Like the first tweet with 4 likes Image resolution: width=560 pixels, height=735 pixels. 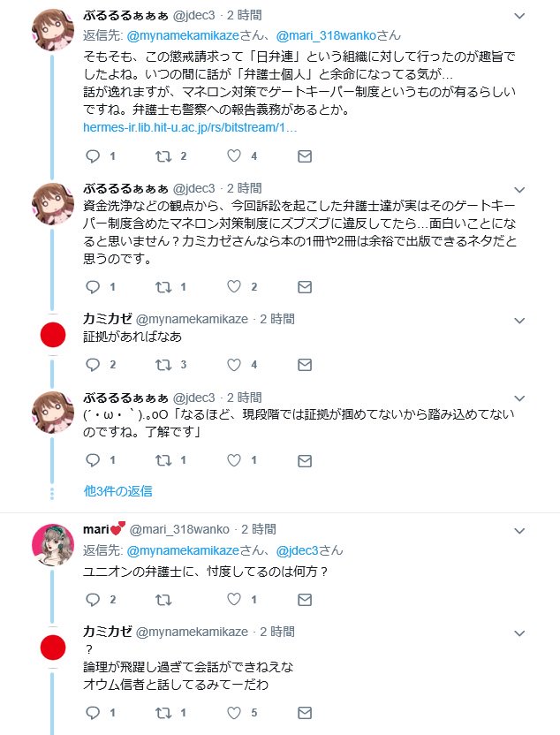234,155
